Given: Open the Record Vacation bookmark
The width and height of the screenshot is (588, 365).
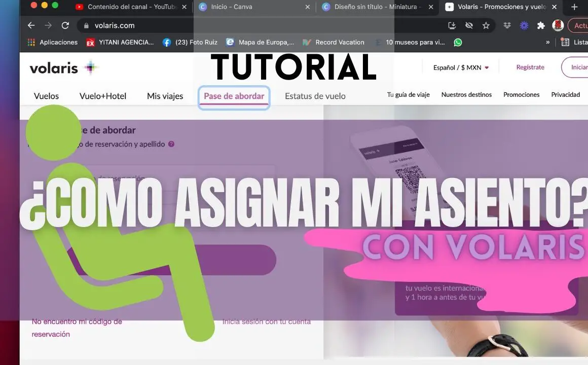Looking at the screenshot, I should click(x=334, y=43).
